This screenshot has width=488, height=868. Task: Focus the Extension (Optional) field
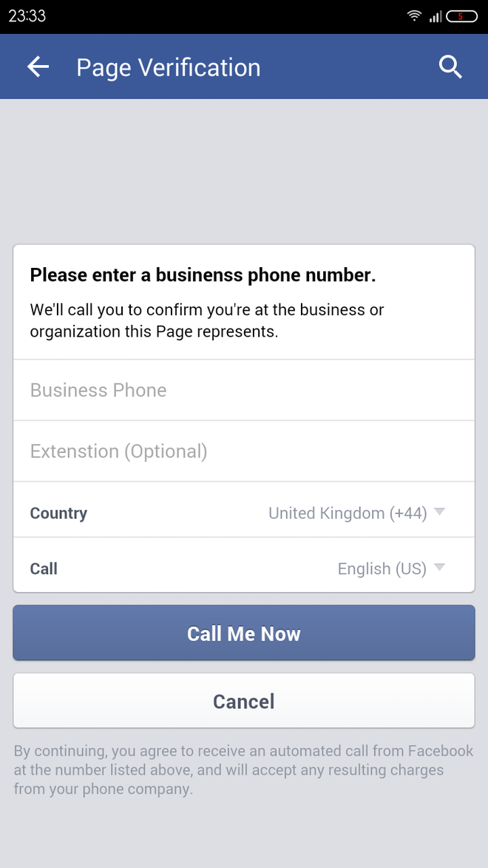click(243, 451)
